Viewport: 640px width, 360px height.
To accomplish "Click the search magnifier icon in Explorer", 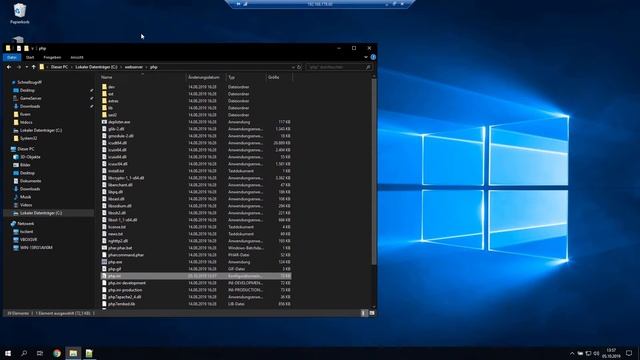I will (368, 67).
